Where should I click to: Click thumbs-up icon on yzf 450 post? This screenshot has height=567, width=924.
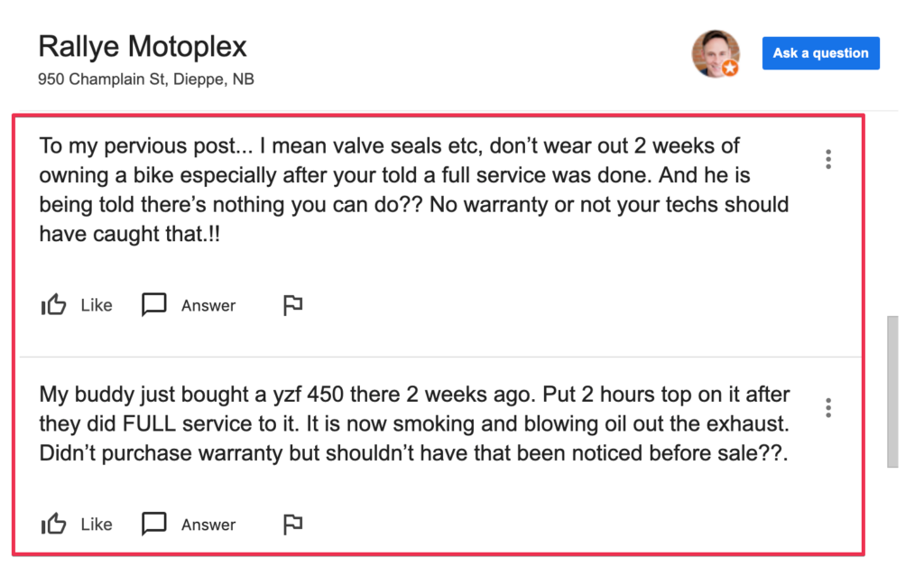(54, 525)
